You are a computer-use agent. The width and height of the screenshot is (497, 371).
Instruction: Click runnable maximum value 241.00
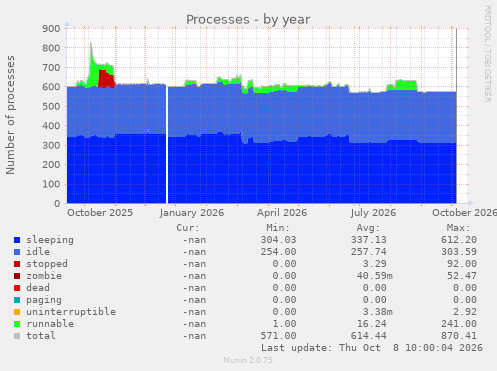459,324
